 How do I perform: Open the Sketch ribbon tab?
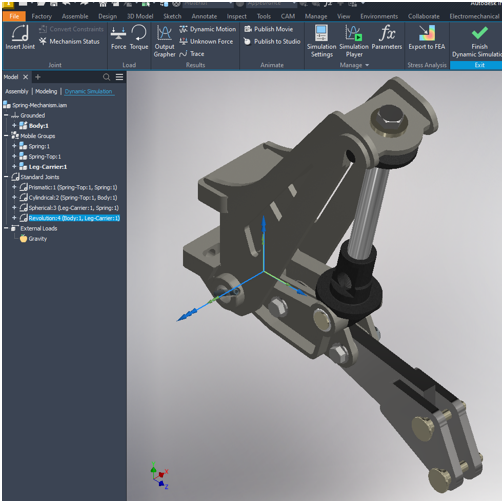(x=172, y=16)
